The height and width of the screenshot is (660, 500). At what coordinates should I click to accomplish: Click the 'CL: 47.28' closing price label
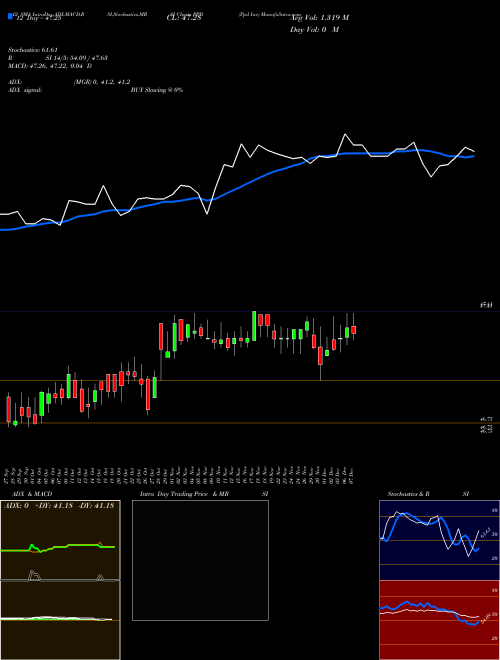(184, 18)
